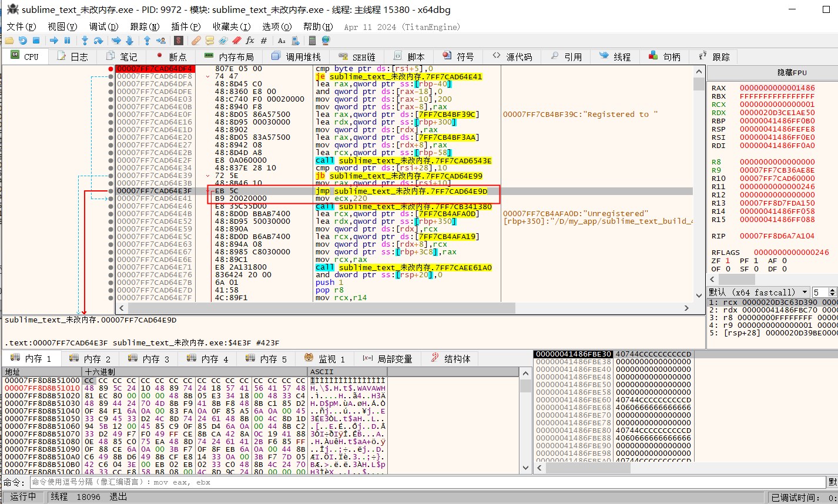Open the 文件(F) menu
This screenshot has height=504, width=838.
pyautogui.click(x=21, y=27)
